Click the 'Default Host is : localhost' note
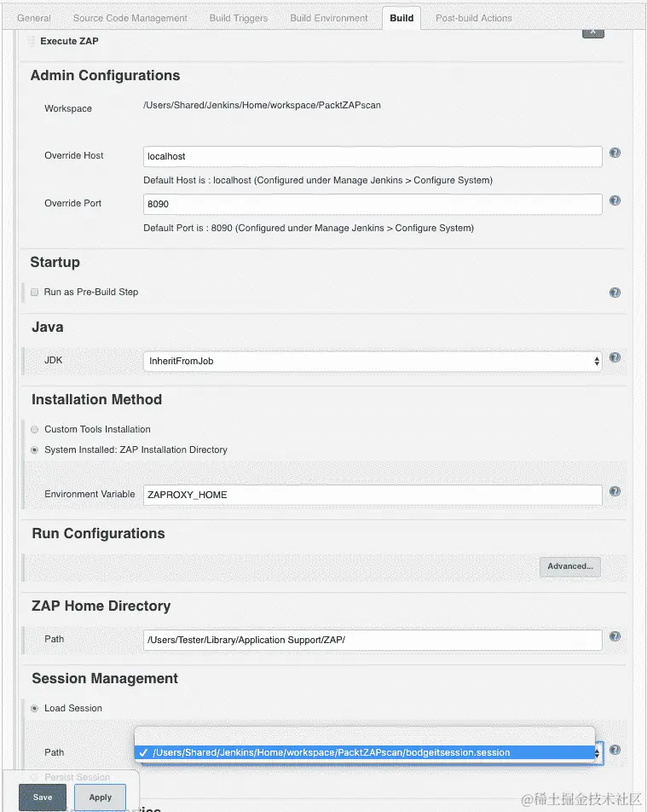Image resolution: width=647 pixels, height=812 pixels. coord(318,180)
